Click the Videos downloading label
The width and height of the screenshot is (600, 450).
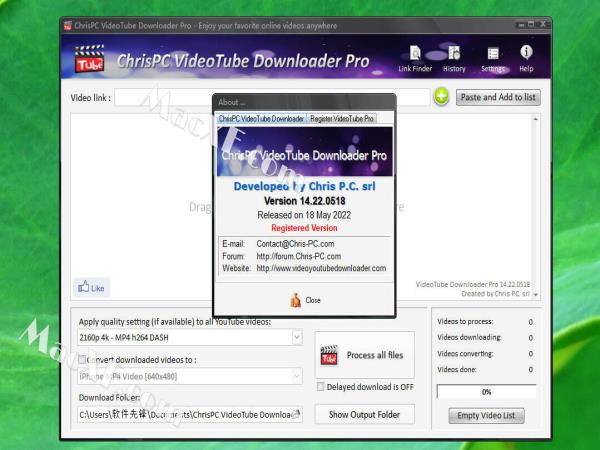[469, 338]
